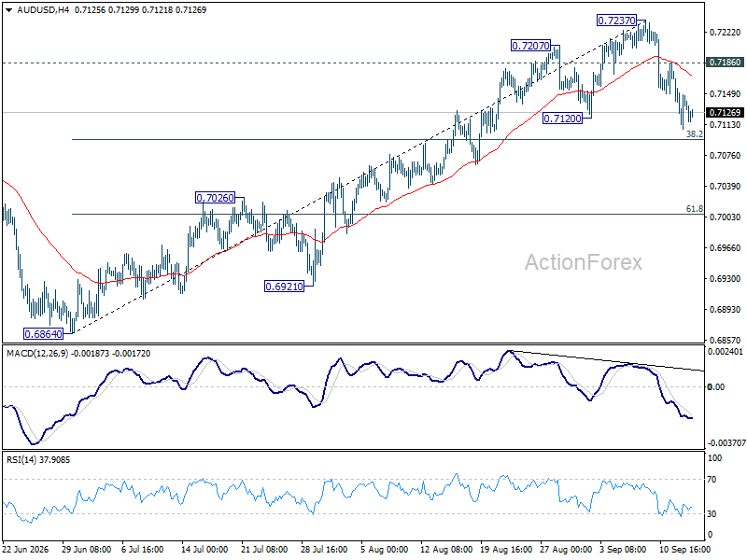This screenshot has height=560, width=747.
Task: Click the MACD(12,26,9) indicator label
Action: pos(37,354)
